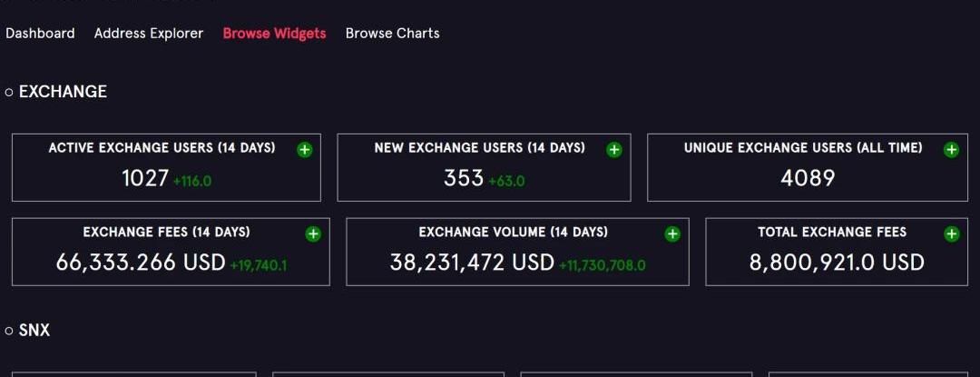Click the green +11,730,708.0 volume change
The height and width of the screenshot is (377, 980).
(x=603, y=265)
